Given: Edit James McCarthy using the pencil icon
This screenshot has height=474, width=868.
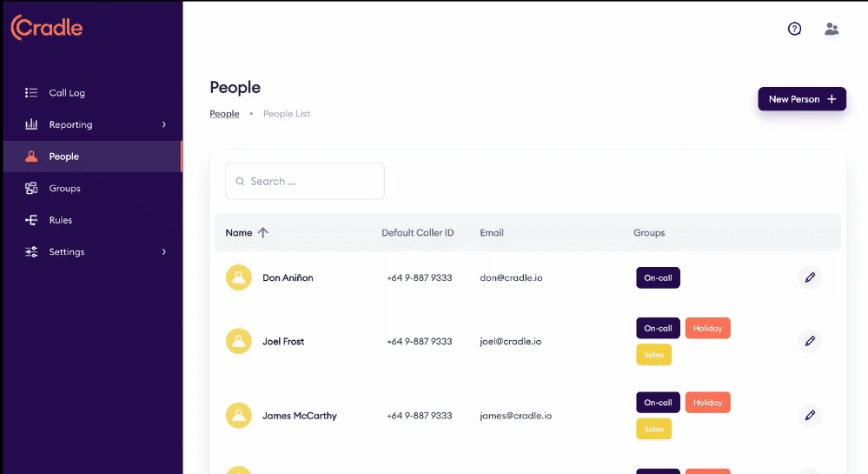Looking at the screenshot, I should (810, 416).
